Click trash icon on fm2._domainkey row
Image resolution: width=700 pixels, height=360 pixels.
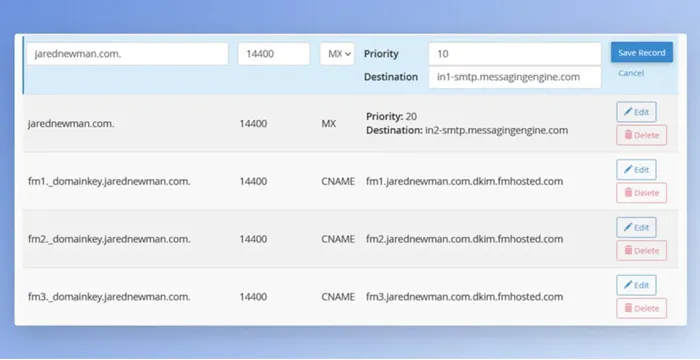tap(628, 250)
